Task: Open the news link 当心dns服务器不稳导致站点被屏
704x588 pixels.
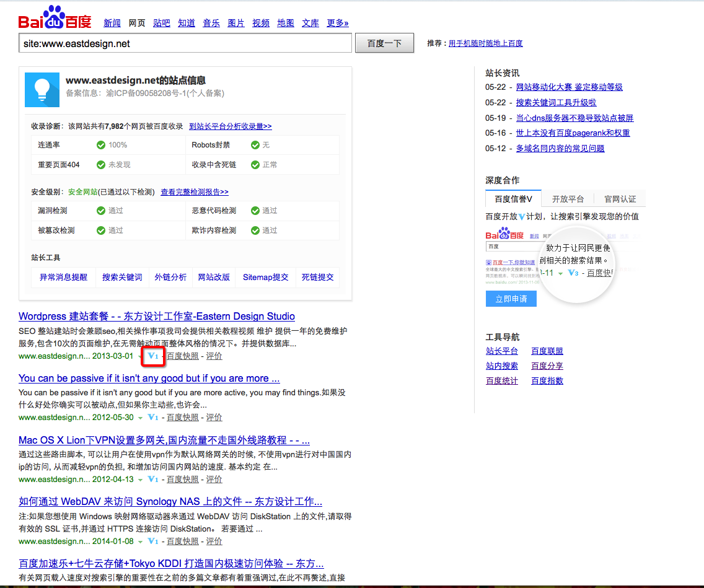Action: pos(574,118)
